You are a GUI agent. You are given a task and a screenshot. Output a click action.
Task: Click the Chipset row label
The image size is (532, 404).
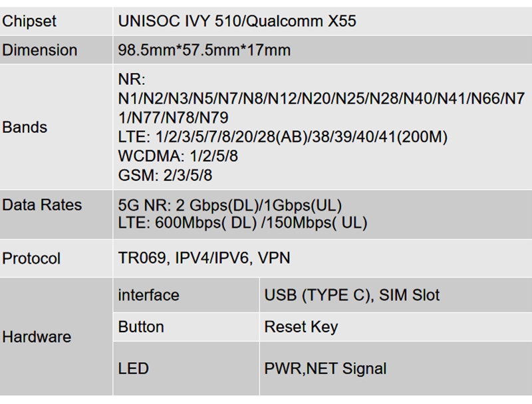[29, 21]
